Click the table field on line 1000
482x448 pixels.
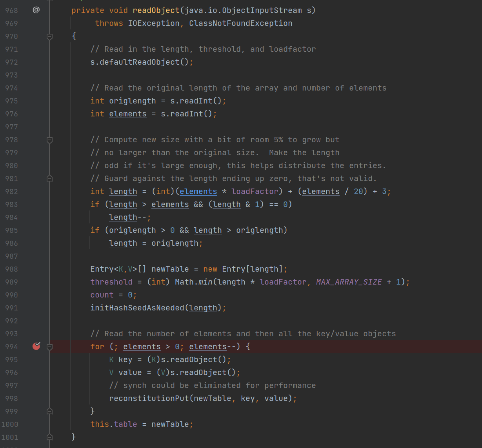tap(126, 424)
